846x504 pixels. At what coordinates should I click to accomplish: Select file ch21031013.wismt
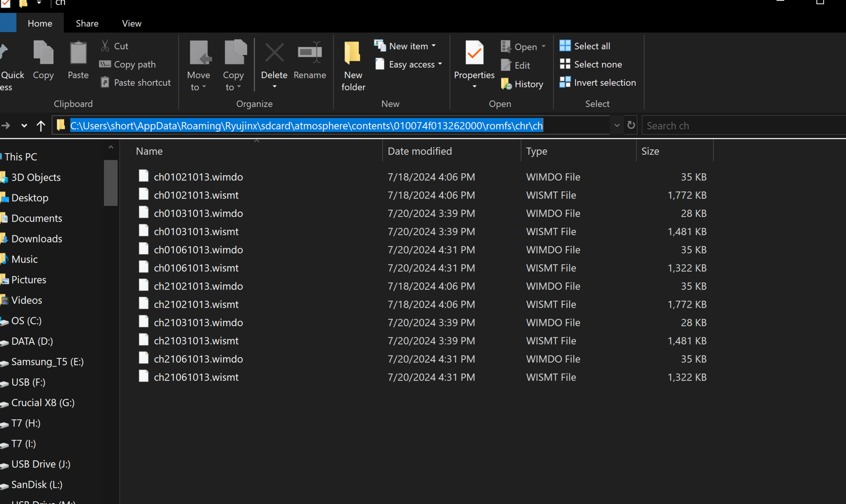(x=196, y=341)
